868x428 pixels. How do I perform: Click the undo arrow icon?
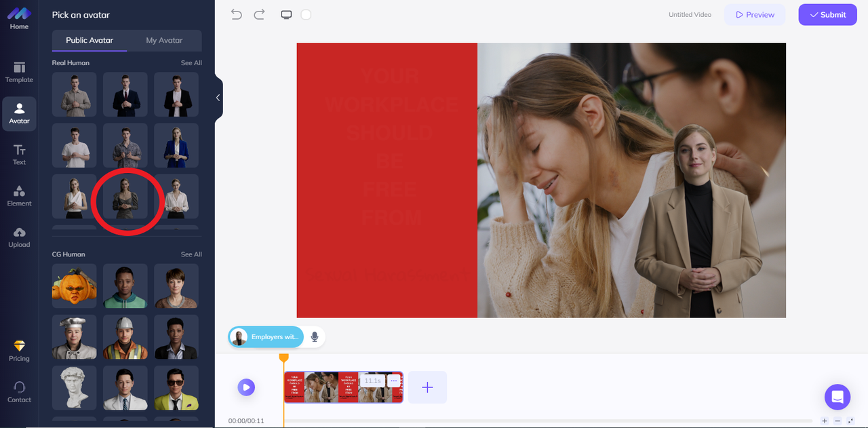tap(236, 14)
